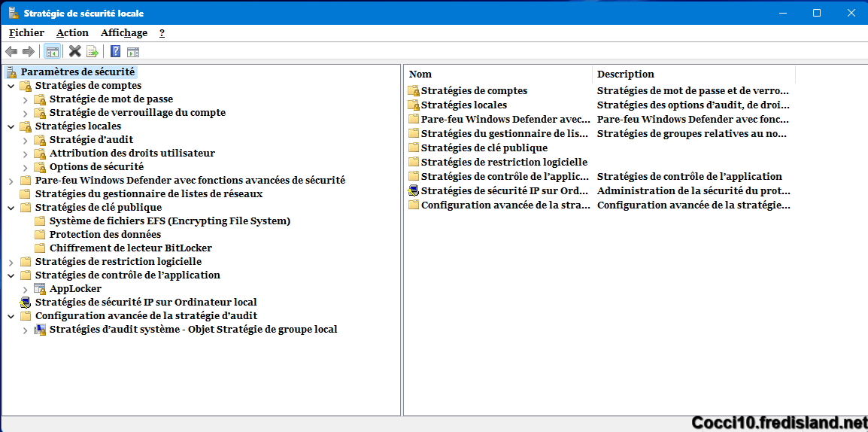868x432 pixels.
Task: Click the Back arrow toolbar icon
Action: click(x=11, y=51)
